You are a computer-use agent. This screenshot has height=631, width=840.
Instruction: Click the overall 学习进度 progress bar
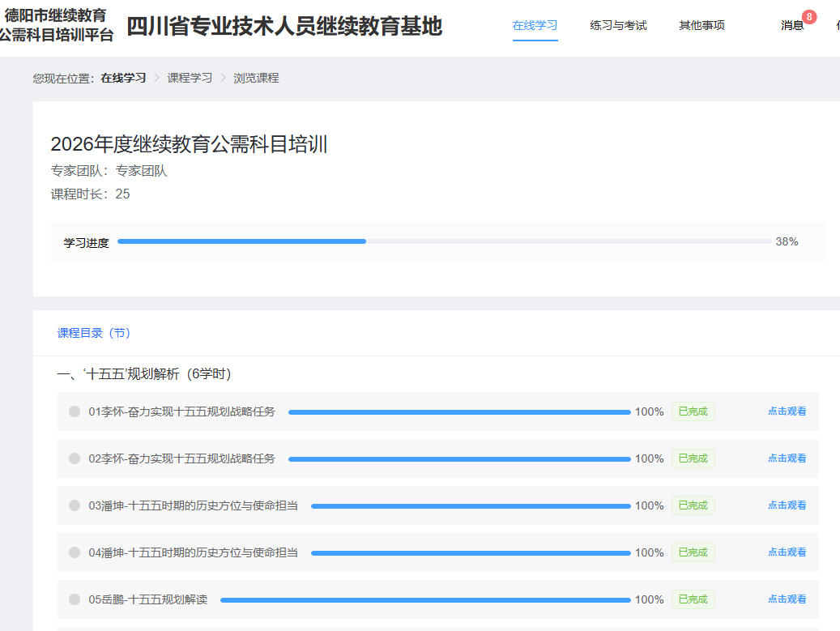coord(444,241)
